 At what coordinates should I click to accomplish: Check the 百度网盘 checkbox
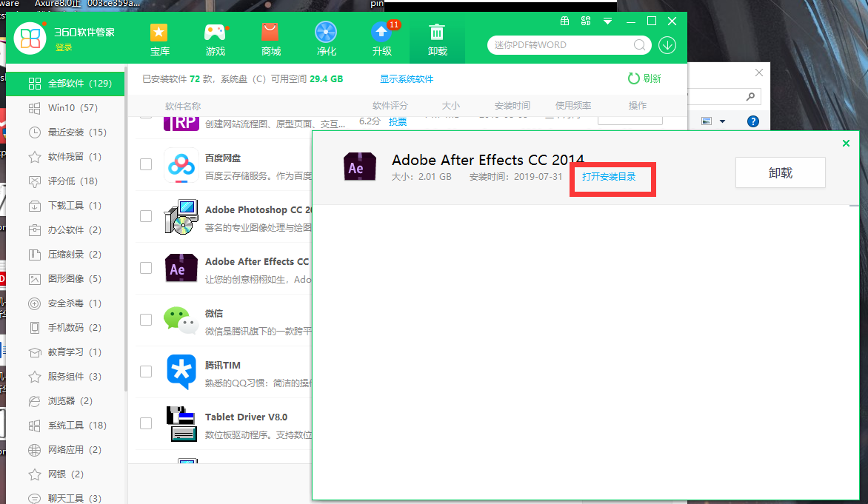click(x=146, y=164)
